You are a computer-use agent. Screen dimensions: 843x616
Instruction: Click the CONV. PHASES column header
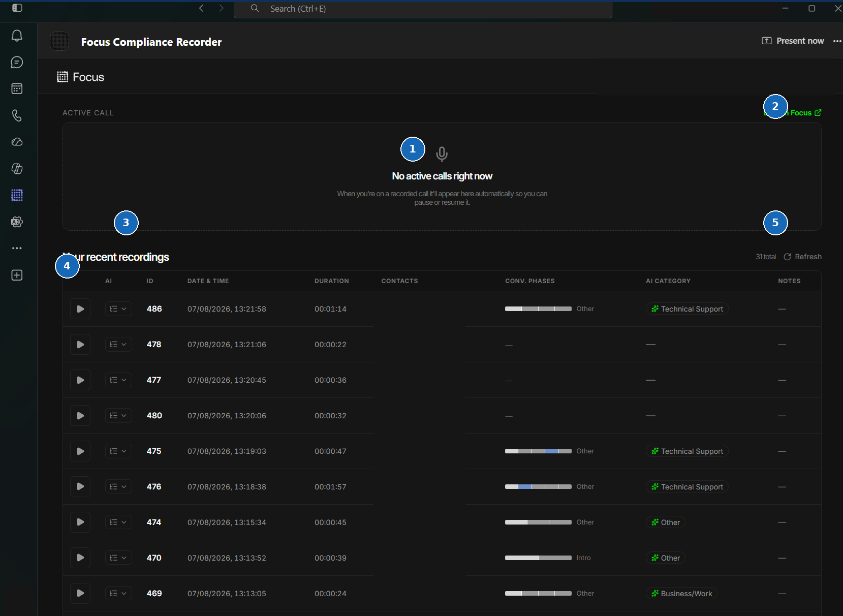pos(530,281)
